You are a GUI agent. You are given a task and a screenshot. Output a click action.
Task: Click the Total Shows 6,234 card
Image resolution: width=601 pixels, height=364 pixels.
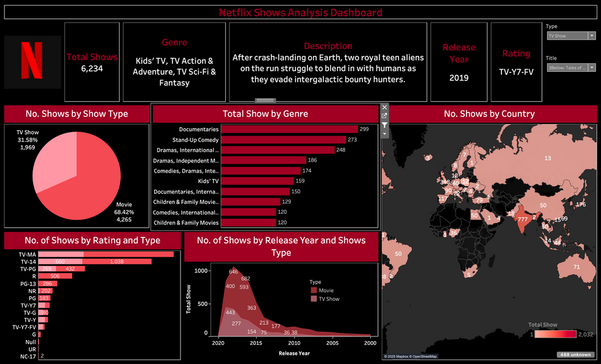click(92, 62)
